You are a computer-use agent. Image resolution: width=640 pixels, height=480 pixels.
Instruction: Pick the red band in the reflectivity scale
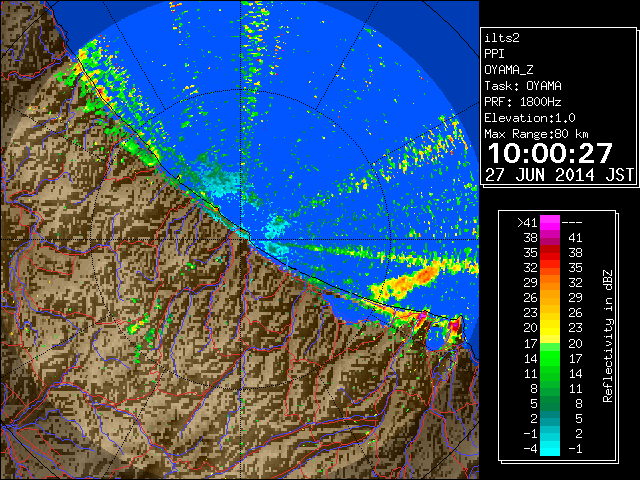click(x=550, y=253)
